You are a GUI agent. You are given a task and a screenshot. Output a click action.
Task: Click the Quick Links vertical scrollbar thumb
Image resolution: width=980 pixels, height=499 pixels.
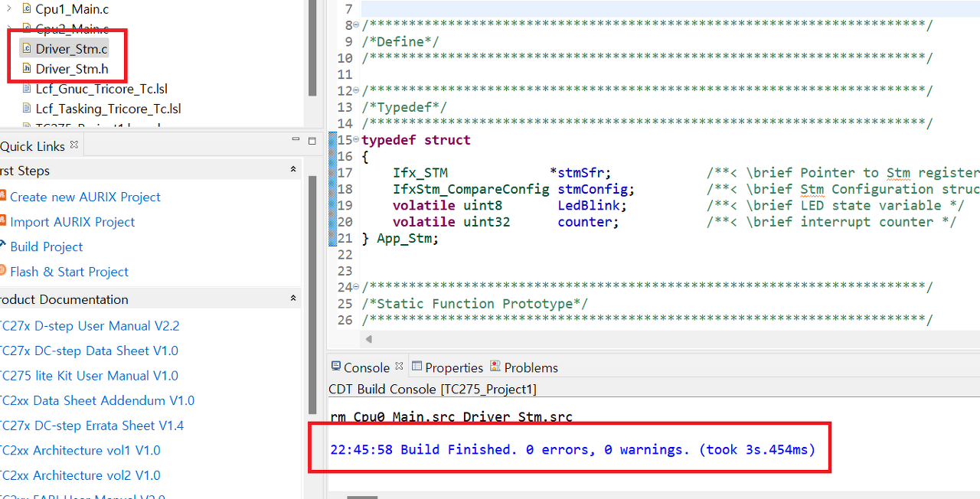[x=312, y=295]
